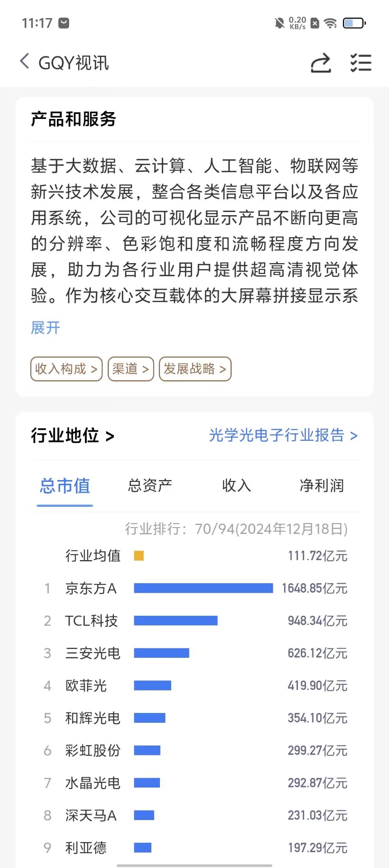Open 发展战略 details chip
Viewport: 389px width, 868px height.
point(195,369)
